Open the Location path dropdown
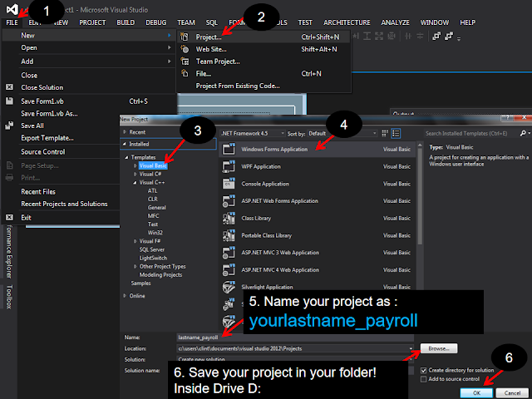532x399 pixels. coord(411,348)
